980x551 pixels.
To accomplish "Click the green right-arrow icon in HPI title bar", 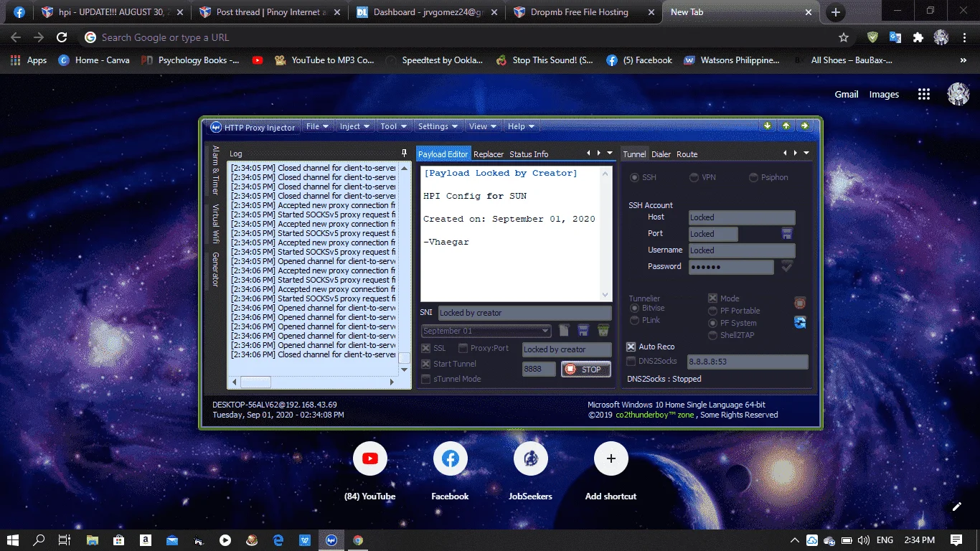I will pyautogui.click(x=805, y=126).
